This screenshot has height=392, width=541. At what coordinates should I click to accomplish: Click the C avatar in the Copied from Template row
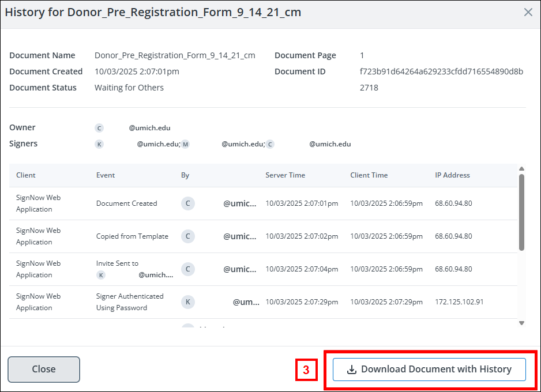(x=187, y=236)
